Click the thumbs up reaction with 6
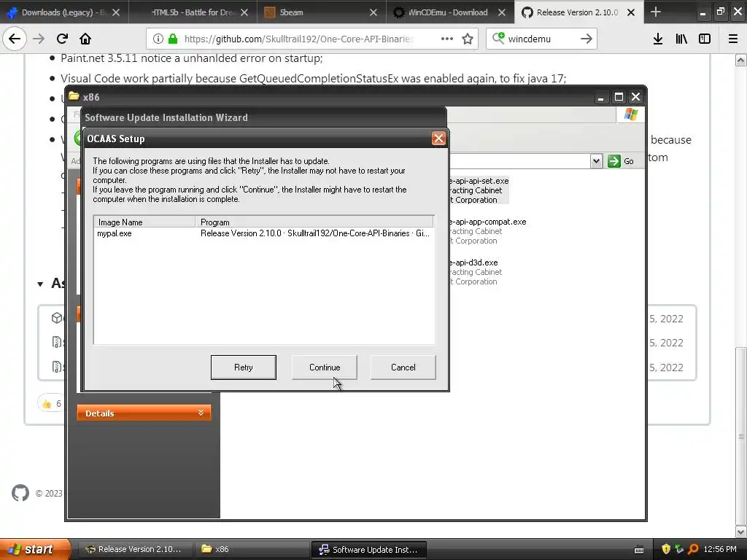Viewport: 747px width, 560px height. (52, 404)
